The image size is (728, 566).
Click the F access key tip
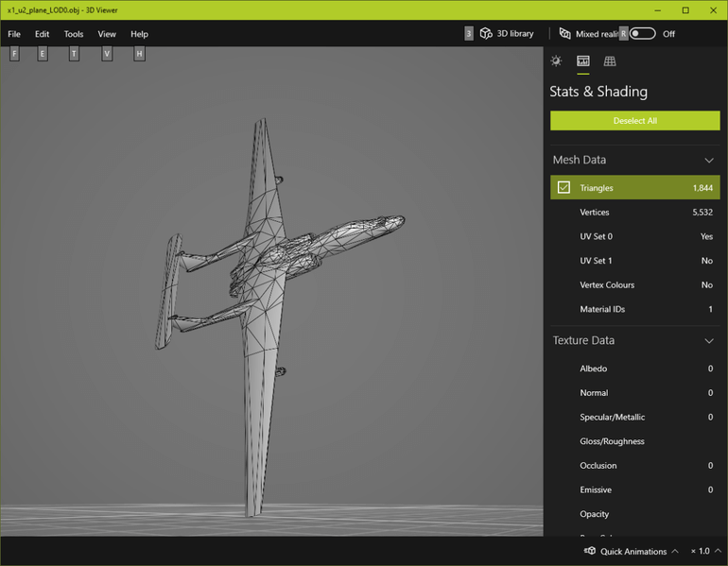[14, 54]
